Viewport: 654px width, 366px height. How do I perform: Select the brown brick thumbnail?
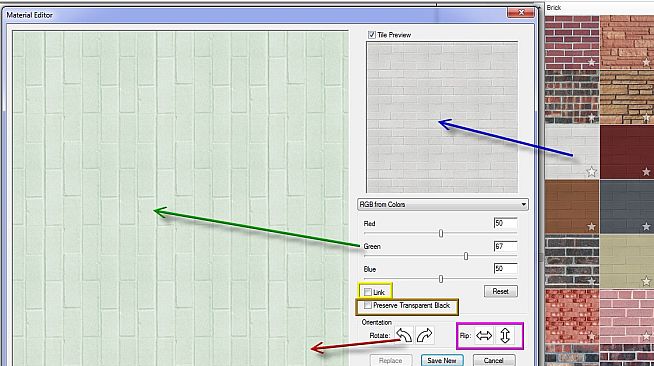tap(572, 207)
